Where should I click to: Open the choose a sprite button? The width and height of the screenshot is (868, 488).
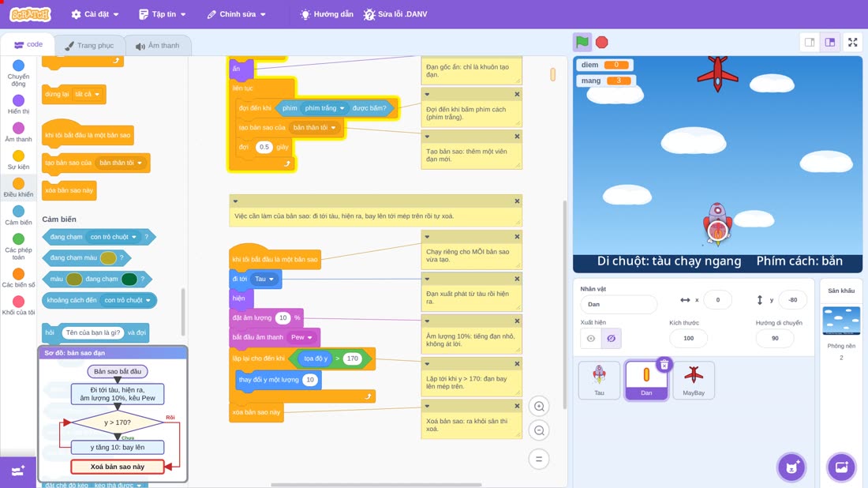coord(791,467)
